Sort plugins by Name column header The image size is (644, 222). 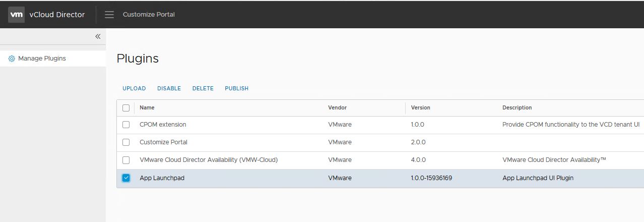[147, 107]
